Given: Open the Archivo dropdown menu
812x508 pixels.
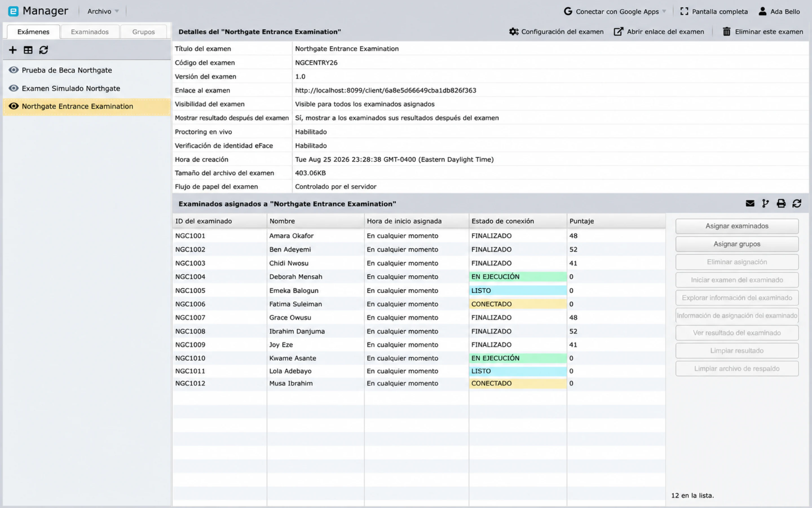Looking at the screenshot, I should 103,11.
